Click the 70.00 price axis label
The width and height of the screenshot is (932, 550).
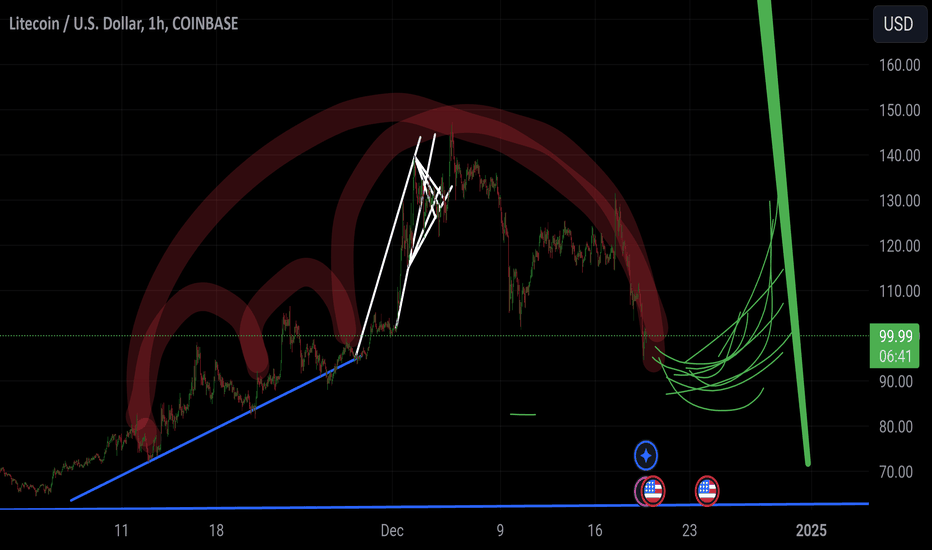click(896, 472)
